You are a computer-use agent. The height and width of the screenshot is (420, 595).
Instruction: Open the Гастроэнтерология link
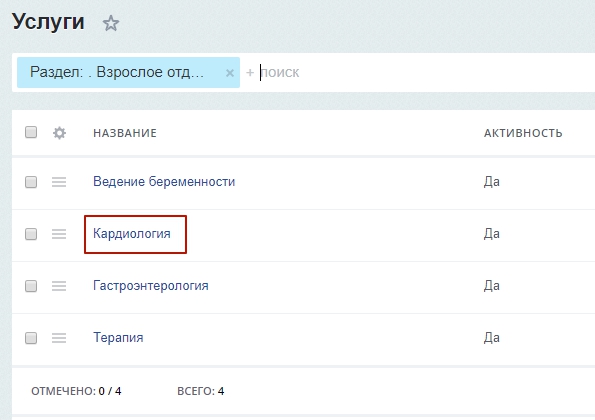pyautogui.click(x=151, y=286)
